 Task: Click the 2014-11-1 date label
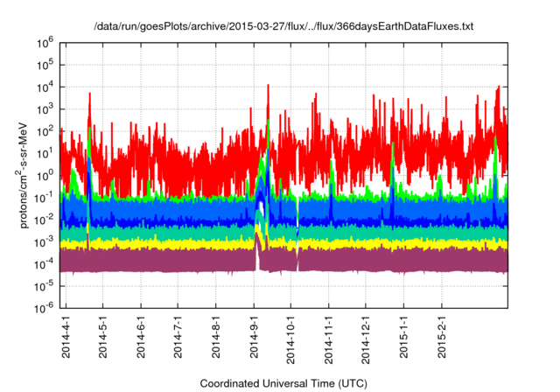click(x=329, y=339)
